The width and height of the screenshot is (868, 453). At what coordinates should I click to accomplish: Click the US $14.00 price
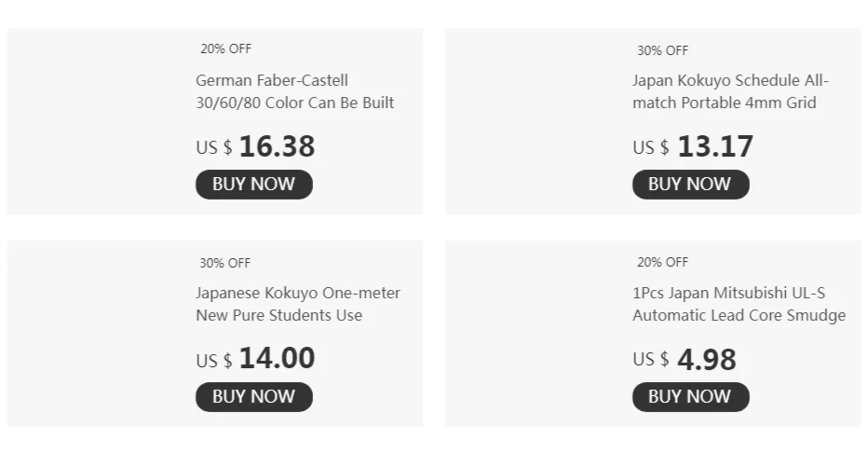point(255,359)
